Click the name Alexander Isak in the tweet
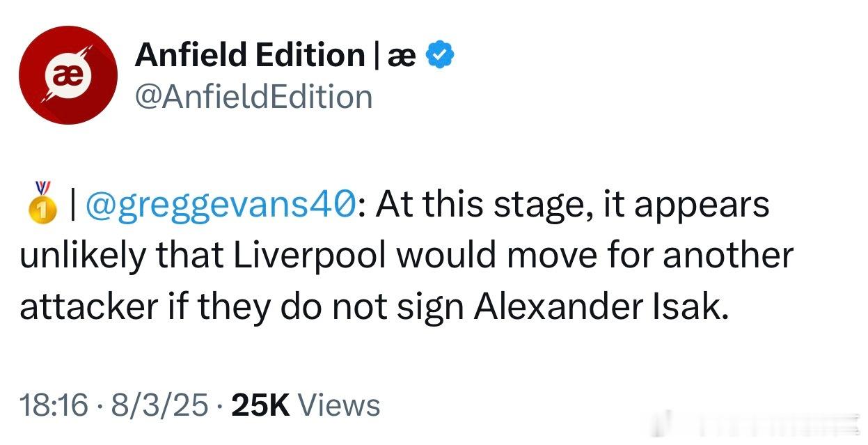This screenshot has height=445, width=868. [601, 307]
